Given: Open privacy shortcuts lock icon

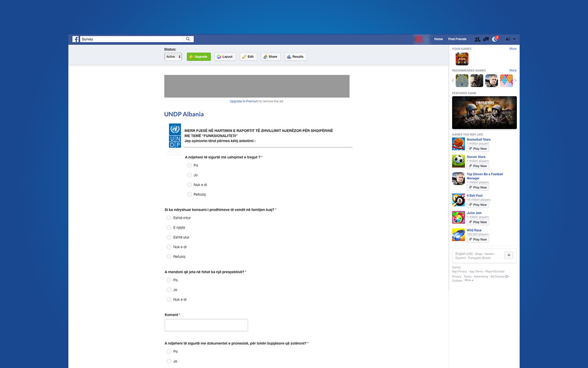Looking at the screenshot, I should tap(508, 39).
